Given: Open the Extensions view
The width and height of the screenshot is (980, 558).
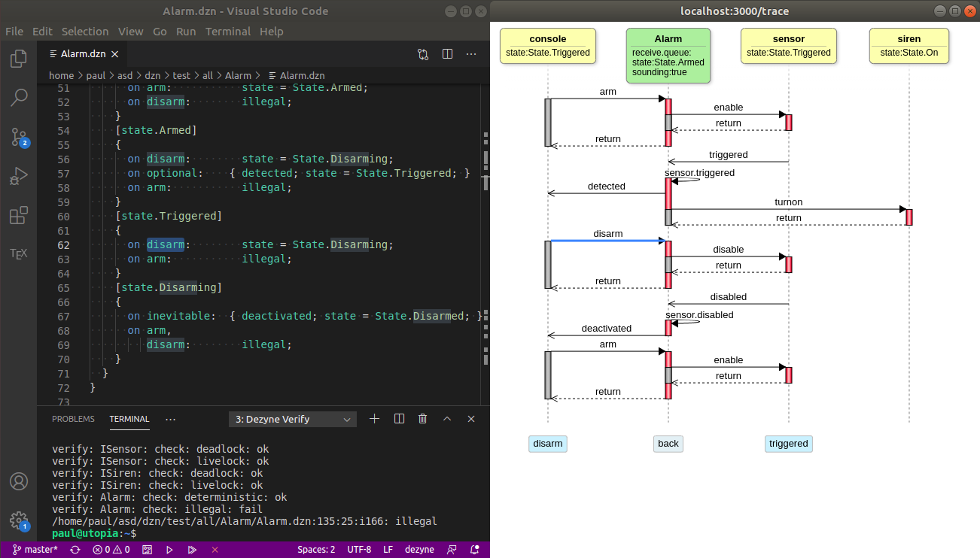Looking at the screenshot, I should 19,216.
